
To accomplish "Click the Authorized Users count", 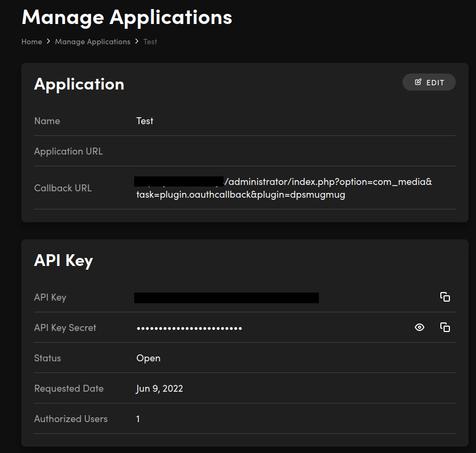I will 138,419.
